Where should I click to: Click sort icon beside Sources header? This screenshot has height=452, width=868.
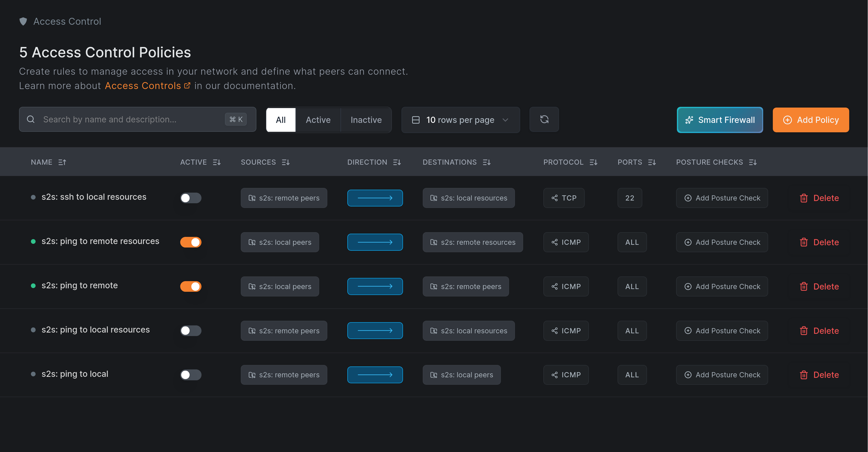tap(286, 162)
